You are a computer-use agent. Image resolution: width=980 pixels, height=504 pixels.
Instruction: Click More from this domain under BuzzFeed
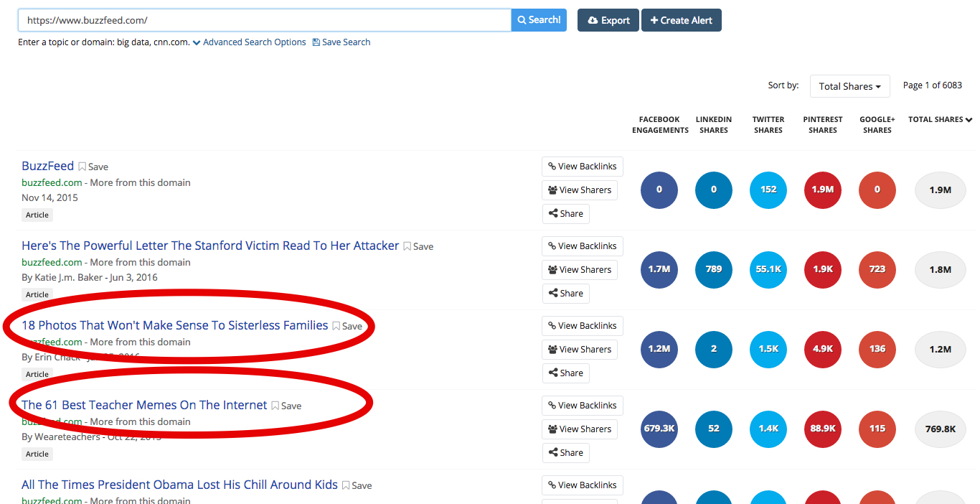coord(141,183)
